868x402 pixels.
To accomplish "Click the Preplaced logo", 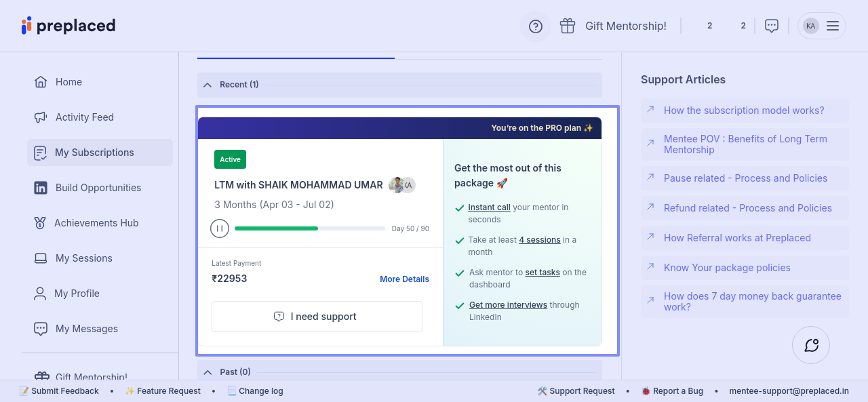I will 68,26.
